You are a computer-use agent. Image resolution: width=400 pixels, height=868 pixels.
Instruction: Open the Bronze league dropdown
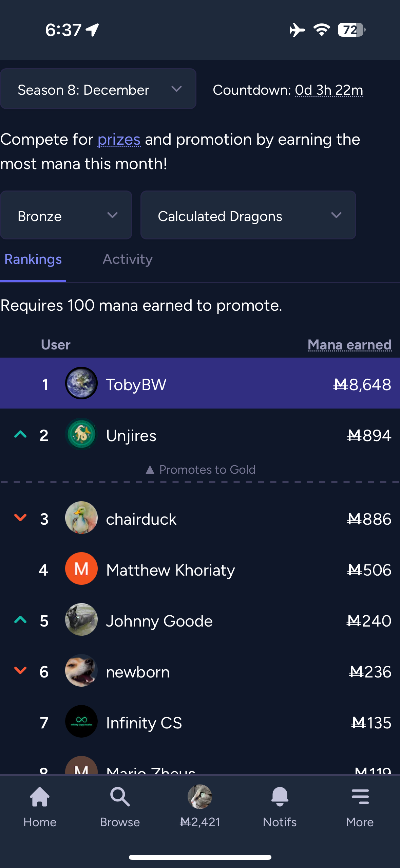pyautogui.click(x=66, y=215)
